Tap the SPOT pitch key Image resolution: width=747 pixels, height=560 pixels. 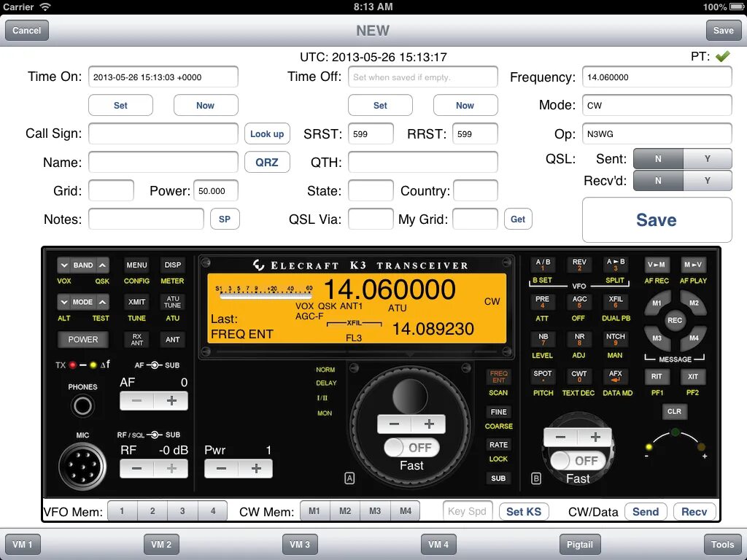pyautogui.click(x=543, y=376)
